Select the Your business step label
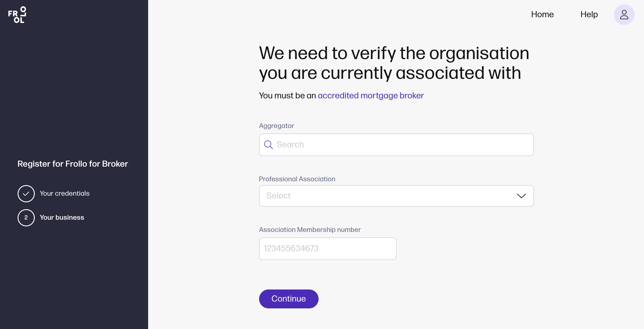This screenshot has height=329, width=644. 62,217
